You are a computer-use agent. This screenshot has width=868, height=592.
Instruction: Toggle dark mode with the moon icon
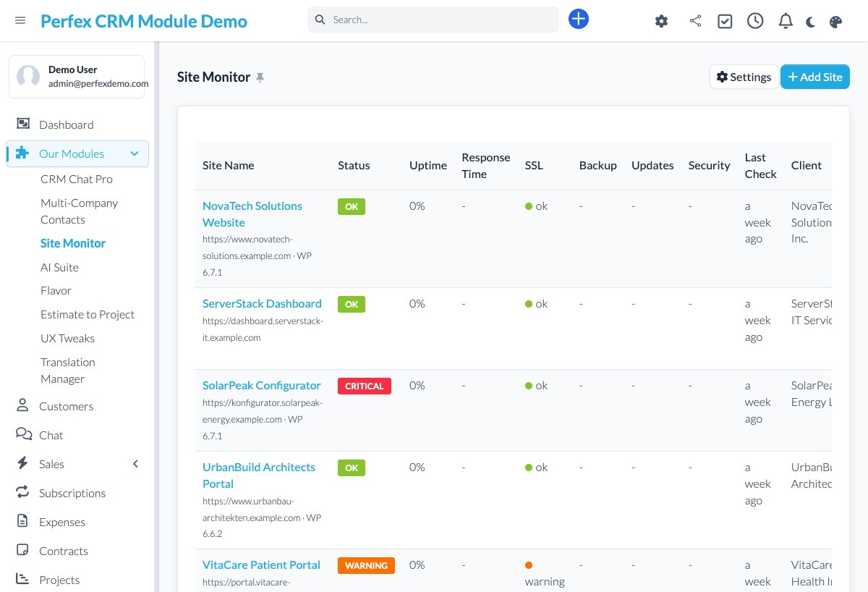click(810, 21)
